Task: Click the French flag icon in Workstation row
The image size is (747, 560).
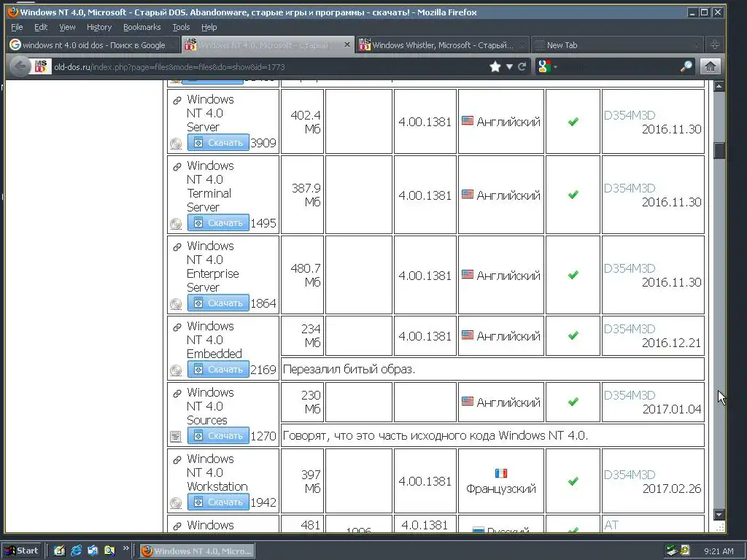Action: (x=501, y=473)
